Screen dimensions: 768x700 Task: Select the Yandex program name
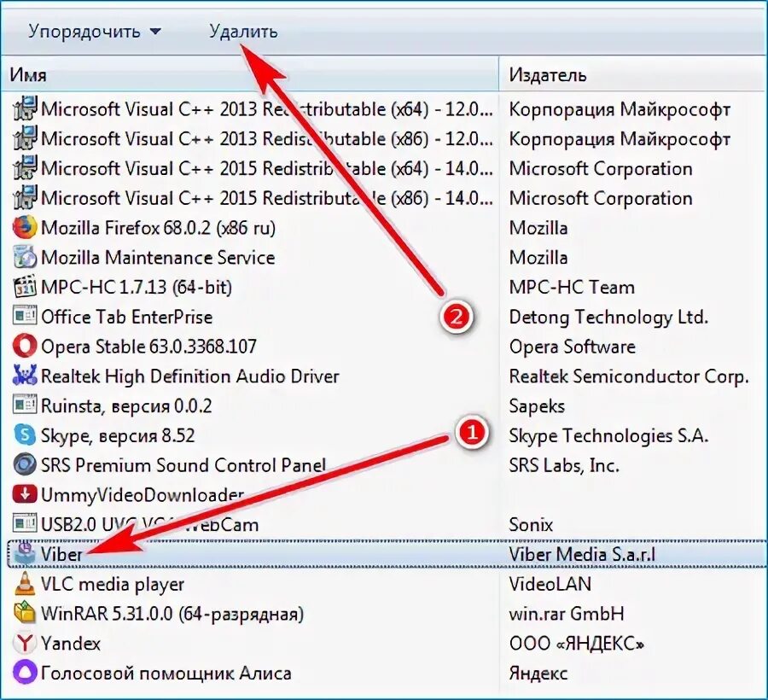click(x=71, y=643)
